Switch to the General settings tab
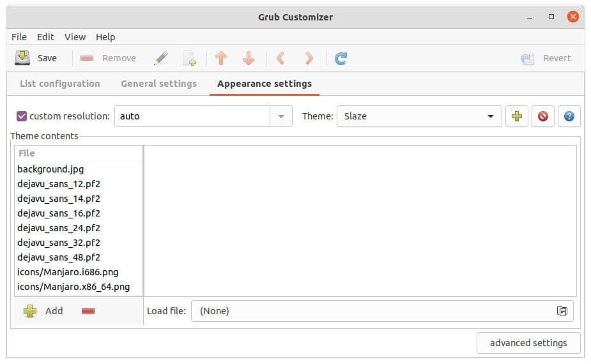Viewport: 591px width, 364px height. [158, 84]
